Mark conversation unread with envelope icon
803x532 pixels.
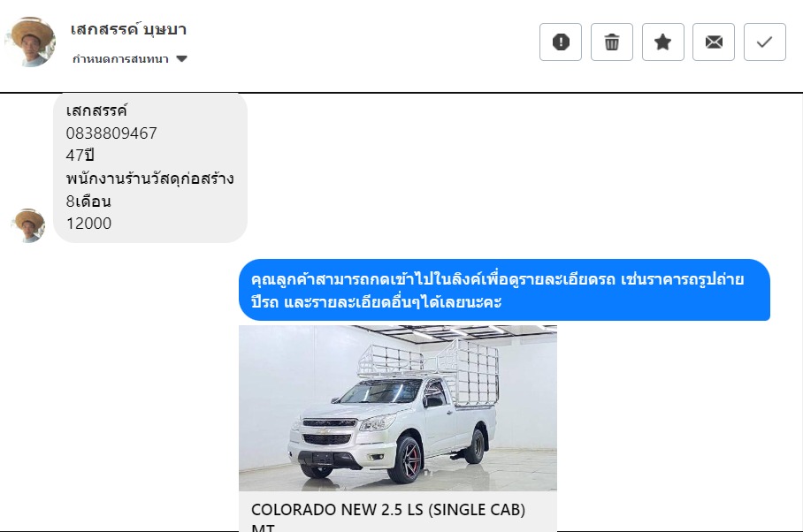[x=714, y=42]
